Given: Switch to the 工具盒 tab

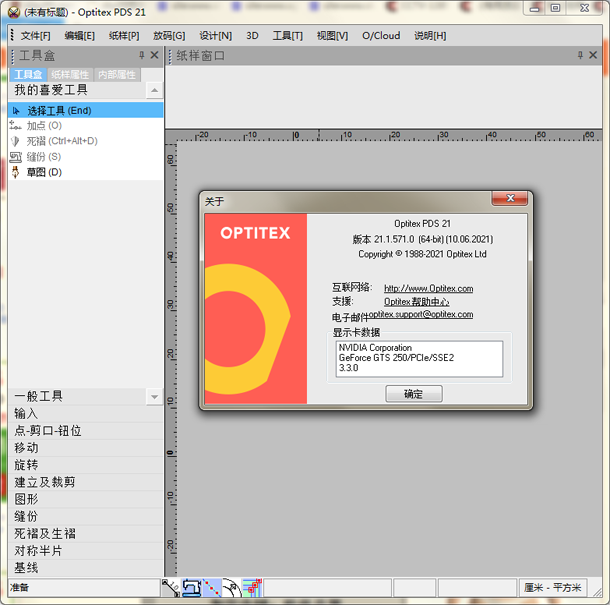Looking at the screenshot, I should (x=28, y=74).
